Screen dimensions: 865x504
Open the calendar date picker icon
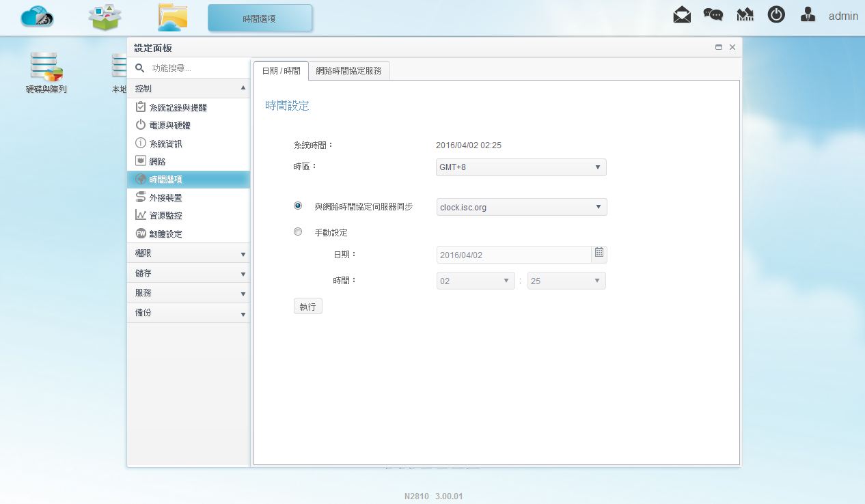[x=599, y=253]
